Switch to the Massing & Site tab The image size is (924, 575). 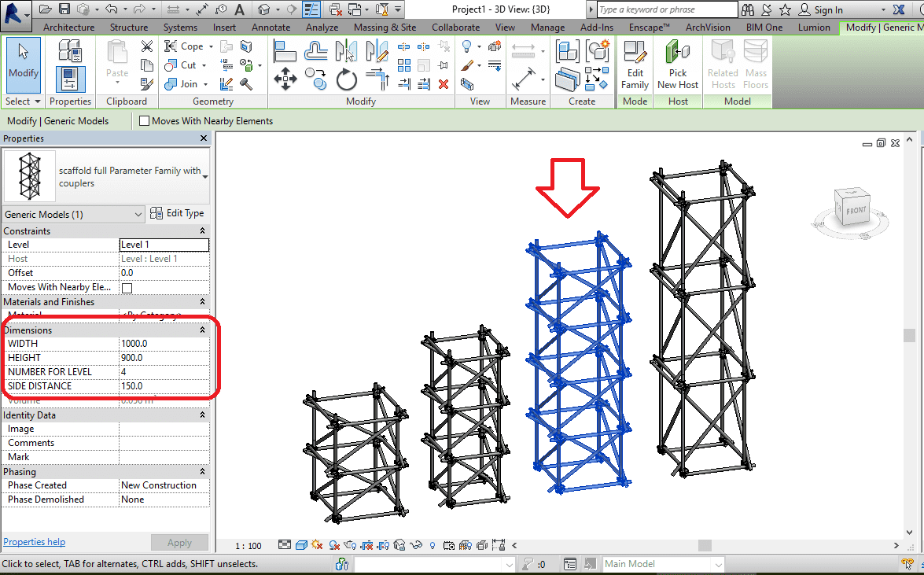tap(385, 28)
